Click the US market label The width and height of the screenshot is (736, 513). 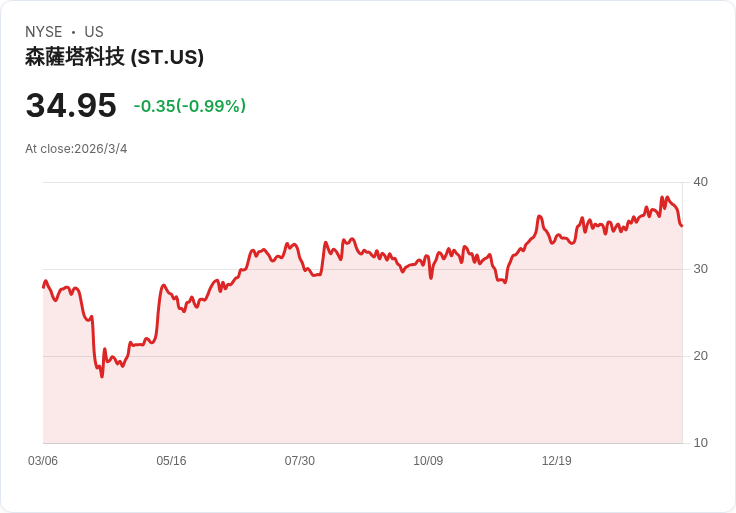click(x=94, y=32)
